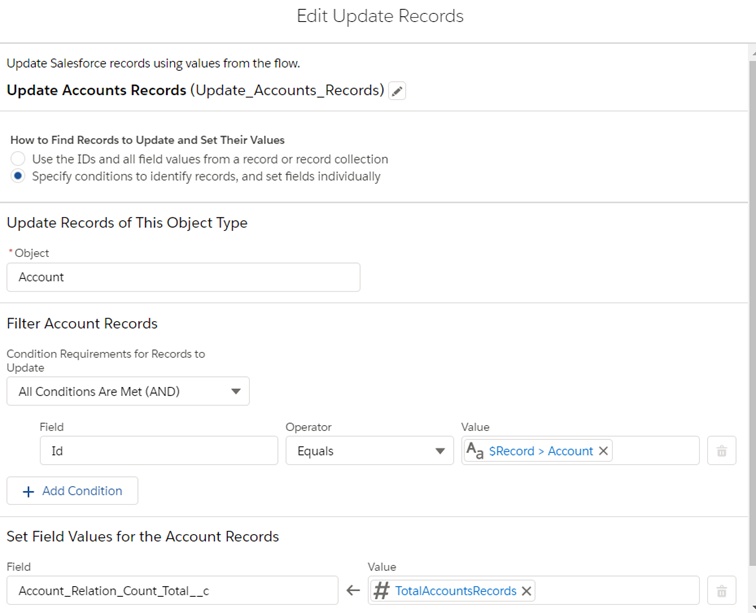
Task: Click empty space in the filter Value box
Action: (x=655, y=451)
